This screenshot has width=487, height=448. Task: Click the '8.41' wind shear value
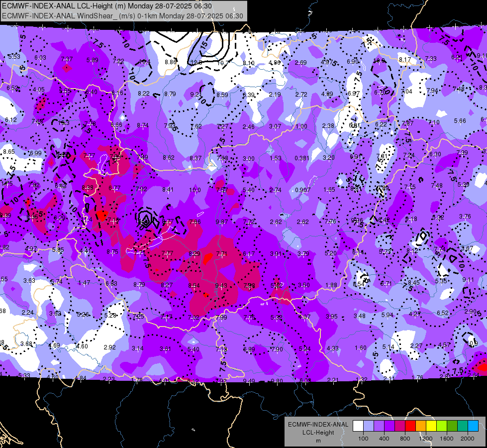pos(168,189)
